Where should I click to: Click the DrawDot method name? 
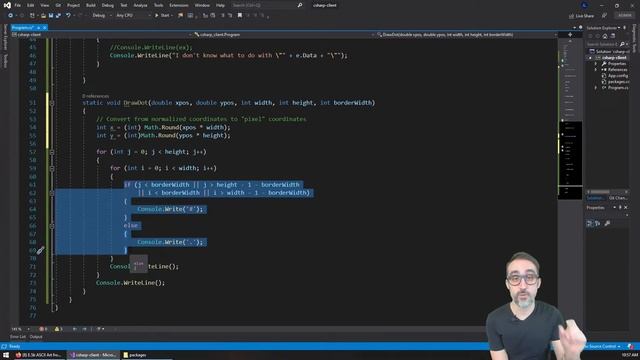click(135, 103)
